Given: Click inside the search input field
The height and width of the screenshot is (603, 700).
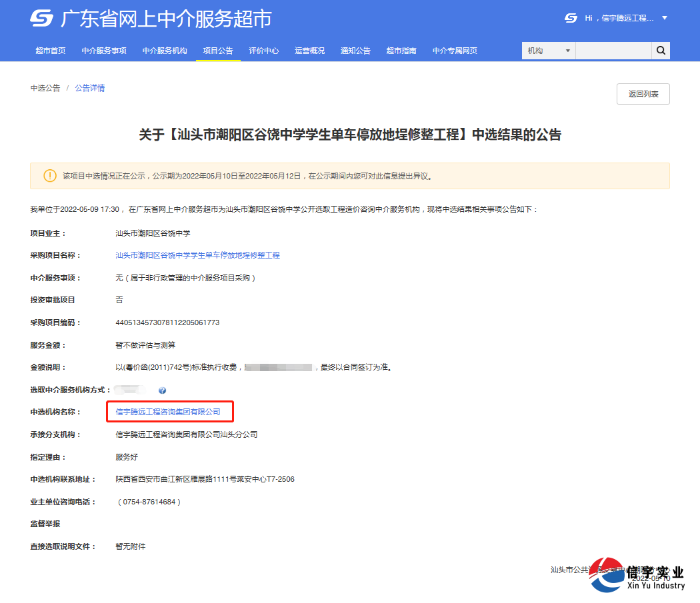Looking at the screenshot, I should [612, 50].
